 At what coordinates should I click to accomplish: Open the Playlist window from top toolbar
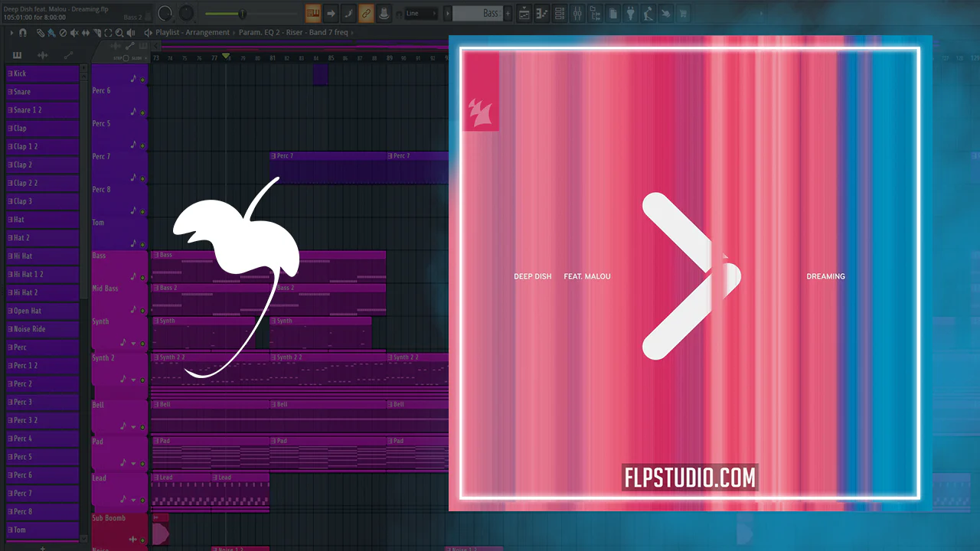coord(524,13)
